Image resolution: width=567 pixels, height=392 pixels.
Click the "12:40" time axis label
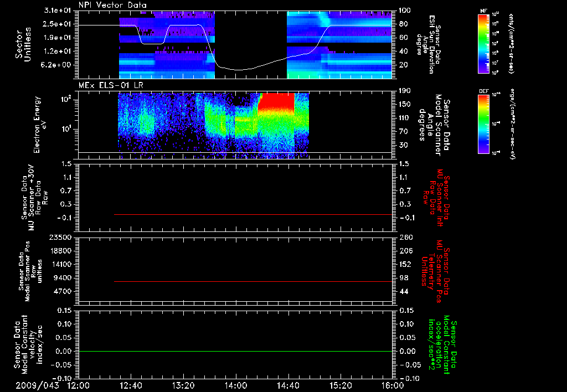point(131,385)
